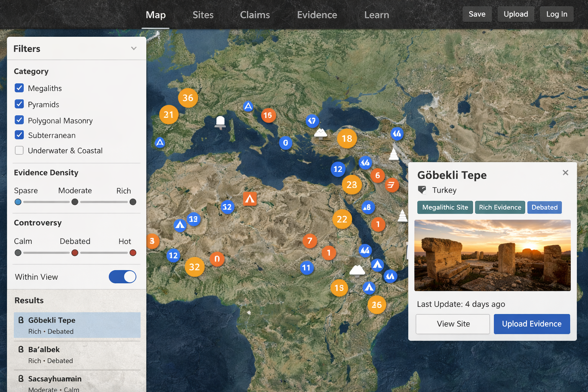Screen dimensions: 588x392
Task: Click the white stepped pyramid marker near the Nile
Action: (x=394, y=154)
